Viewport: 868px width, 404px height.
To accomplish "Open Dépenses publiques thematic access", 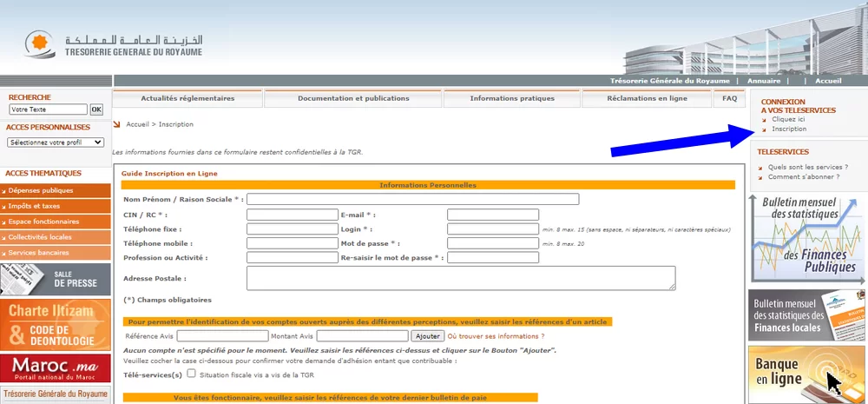I will tap(56, 190).
